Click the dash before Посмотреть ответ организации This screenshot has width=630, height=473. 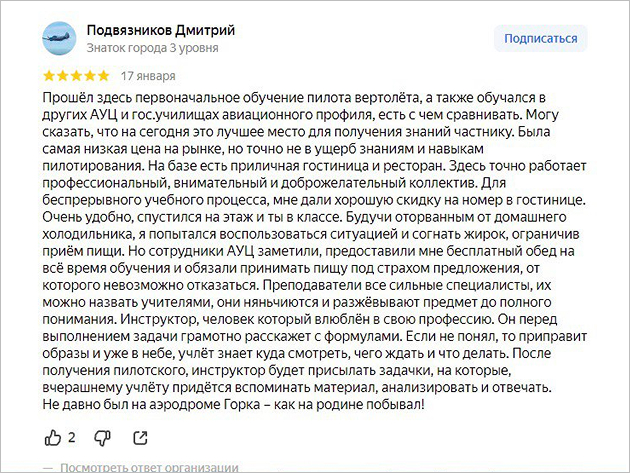50,467
